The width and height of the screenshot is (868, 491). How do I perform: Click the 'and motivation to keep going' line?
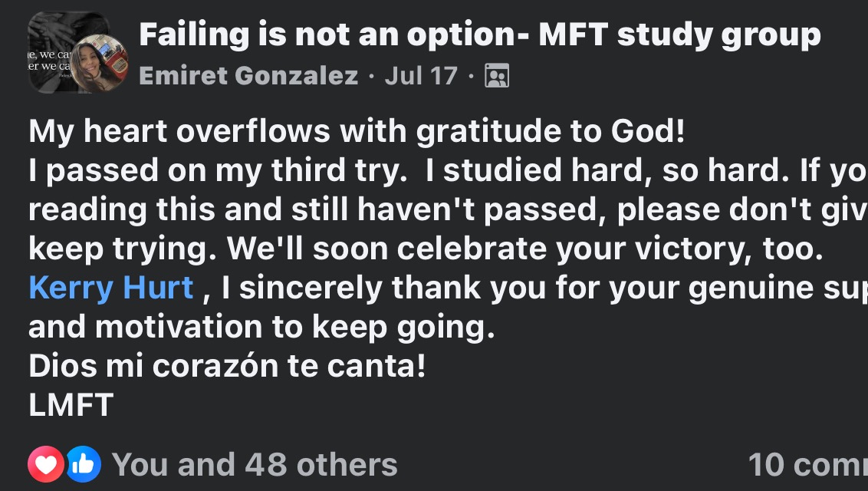tap(258, 328)
